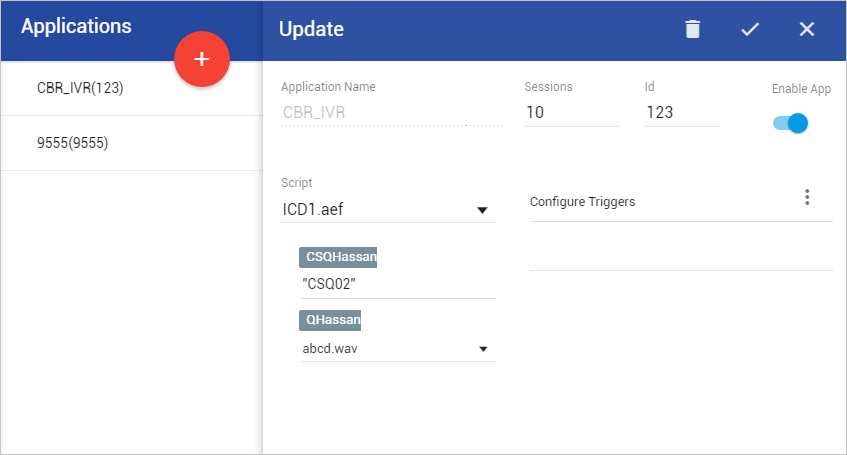Click the Sessions field showing 10

[572, 112]
